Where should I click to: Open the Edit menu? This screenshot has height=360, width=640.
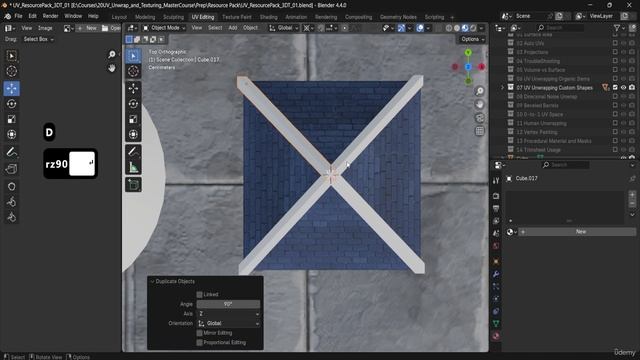(x=33, y=16)
